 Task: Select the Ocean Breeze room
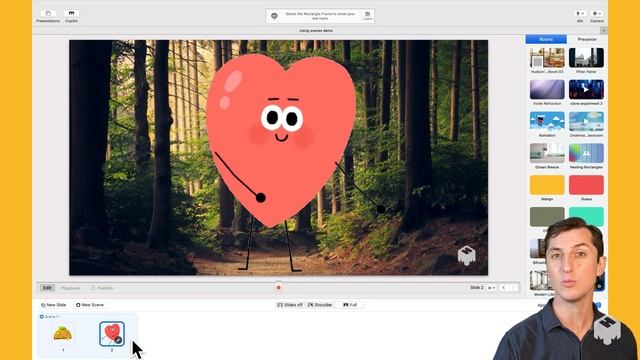tap(547, 153)
